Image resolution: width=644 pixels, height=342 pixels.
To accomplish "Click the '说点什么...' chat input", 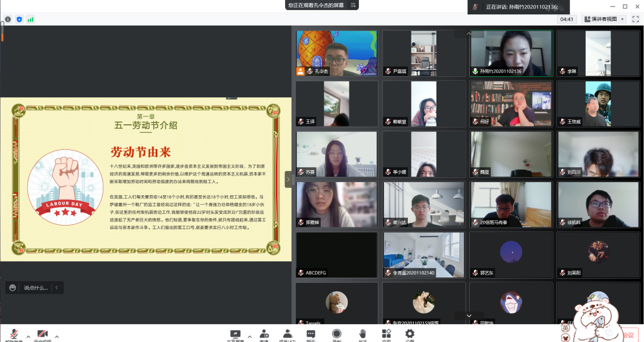I will (37, 288).
